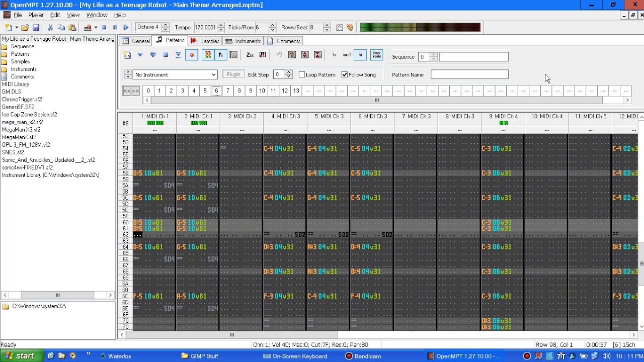Open the chord editor keyboard icon
This screenshot has height=362, width=644.
click(263, 55)
